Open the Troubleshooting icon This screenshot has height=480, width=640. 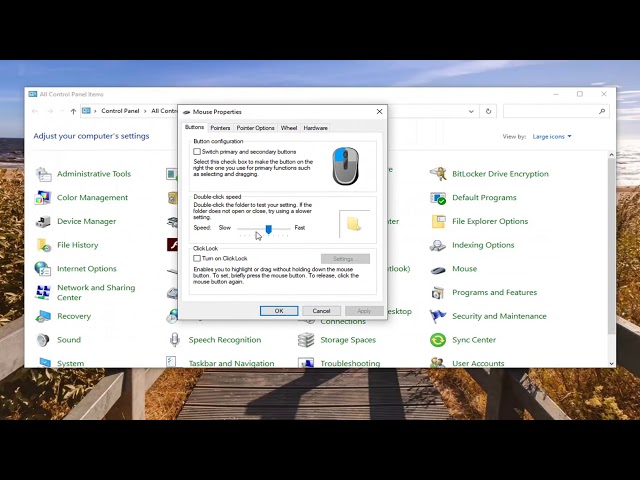tap(306, 362)
